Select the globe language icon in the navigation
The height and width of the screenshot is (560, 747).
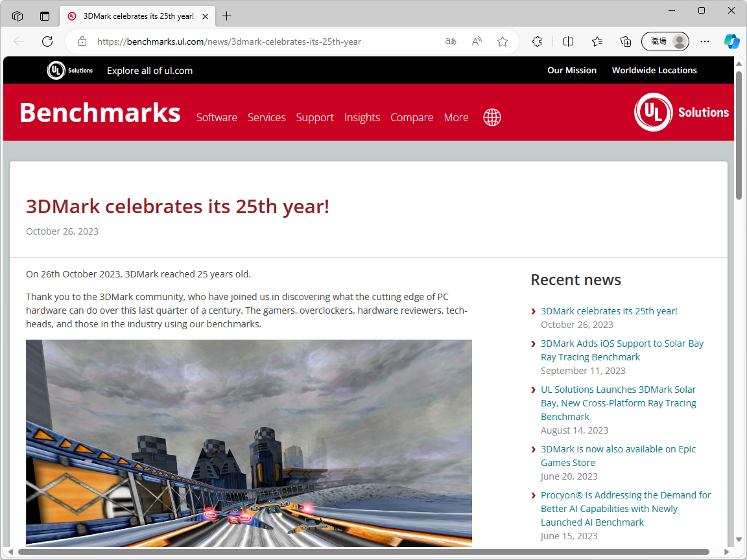coord(492,117)
